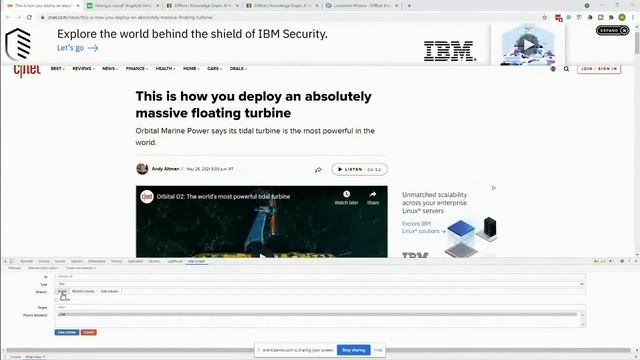Expand the Deals menu in CNET navigation
This screenshot has height=360, width=640.
(x=238, y=69)
